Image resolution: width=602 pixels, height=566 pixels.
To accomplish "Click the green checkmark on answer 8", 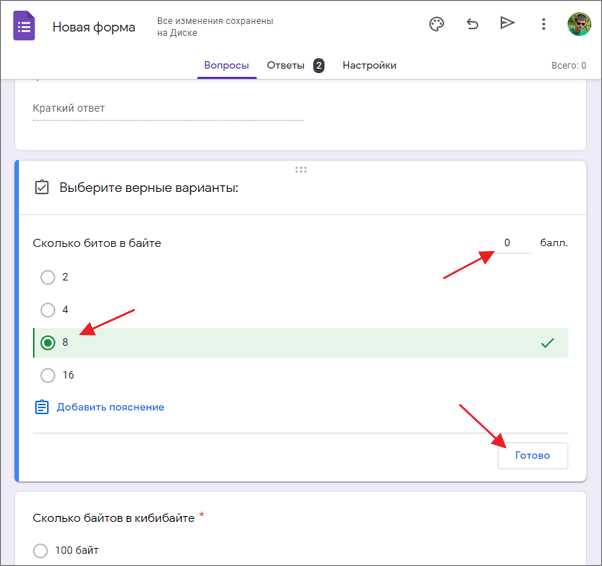I will point(547,343).
